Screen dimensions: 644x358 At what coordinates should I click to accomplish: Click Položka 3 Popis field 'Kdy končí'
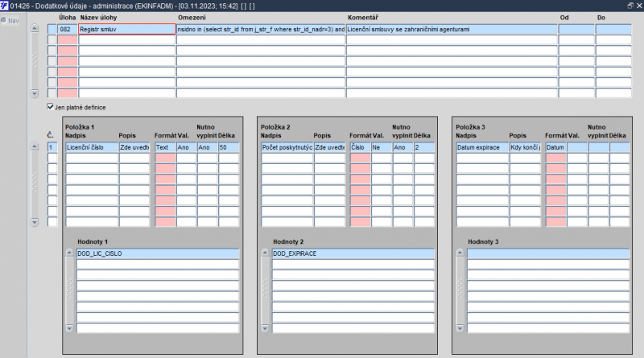click(526, 147)
